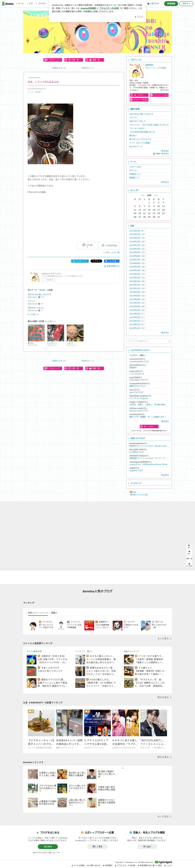Click the ログイン button in header
The height and width of the screenshot is (868, 195).
(x=186, y=3)
